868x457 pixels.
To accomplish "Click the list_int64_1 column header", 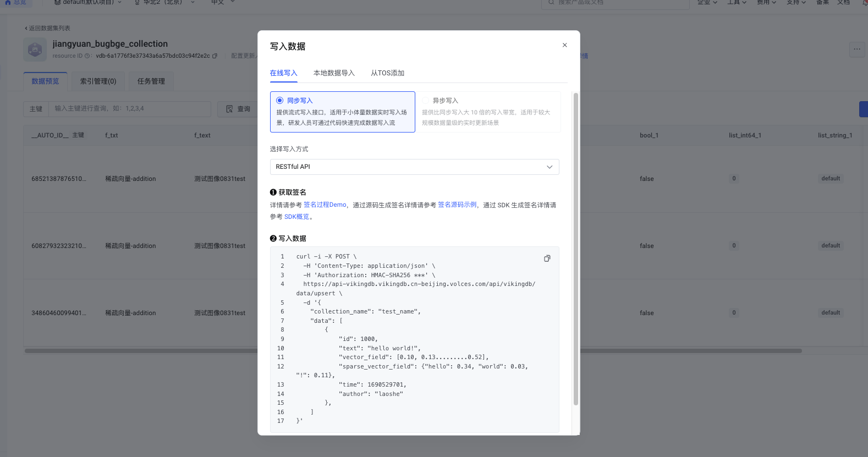I will (745, 135).
